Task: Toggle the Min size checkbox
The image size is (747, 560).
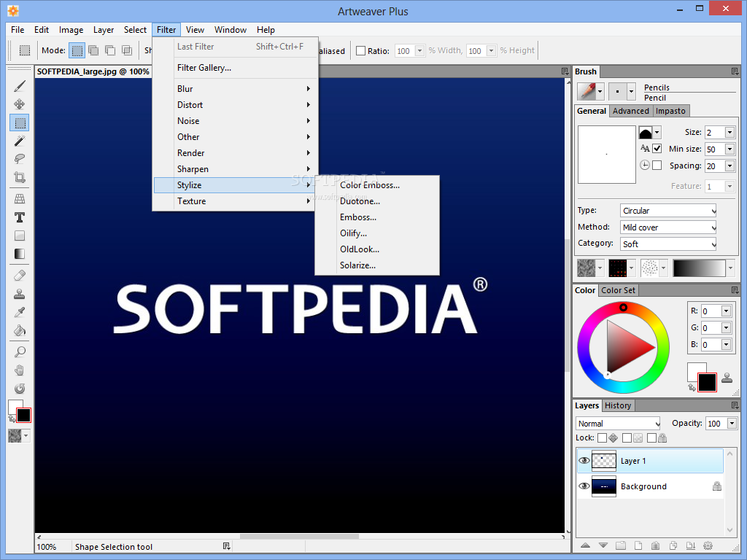Action: point(657,149)
